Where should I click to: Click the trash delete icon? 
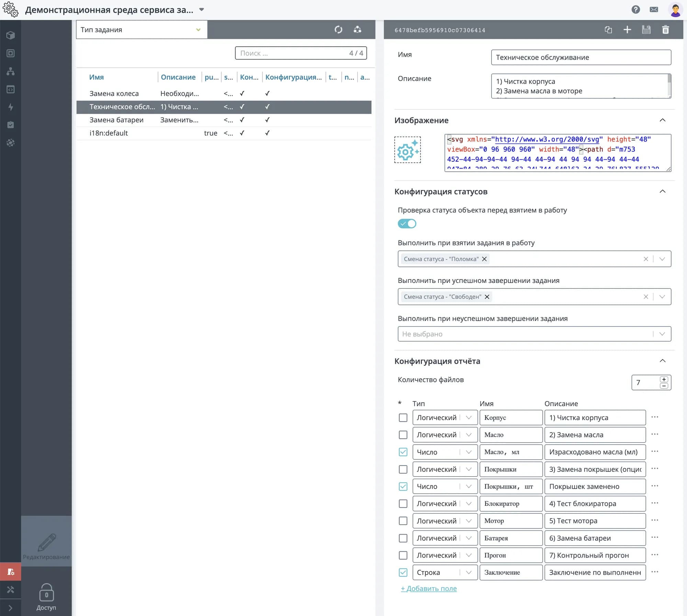665,30
